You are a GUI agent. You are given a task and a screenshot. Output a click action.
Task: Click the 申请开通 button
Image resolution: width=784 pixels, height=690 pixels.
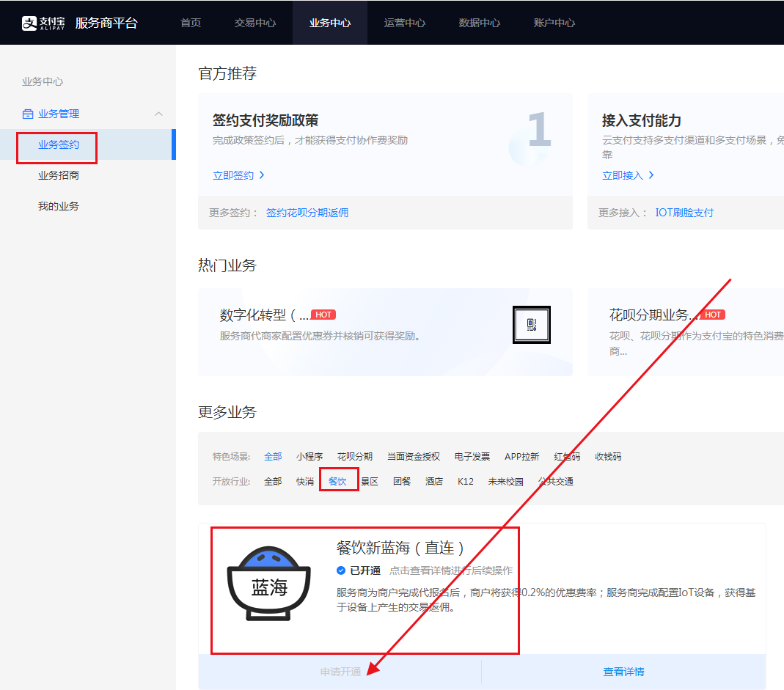click(x=340, y=672)
